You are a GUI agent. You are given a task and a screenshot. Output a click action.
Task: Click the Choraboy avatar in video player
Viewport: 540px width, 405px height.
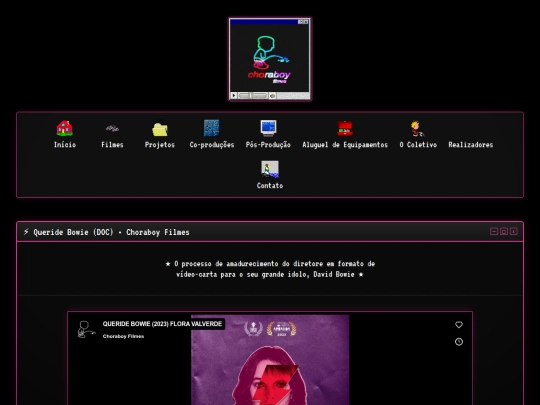click(86, 329)
